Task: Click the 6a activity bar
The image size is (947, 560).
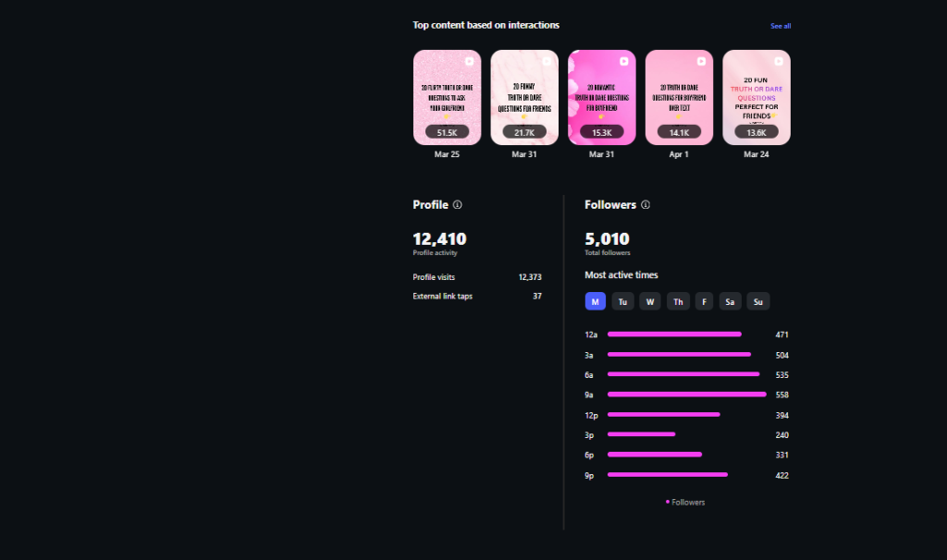Action: pos(683,375)
